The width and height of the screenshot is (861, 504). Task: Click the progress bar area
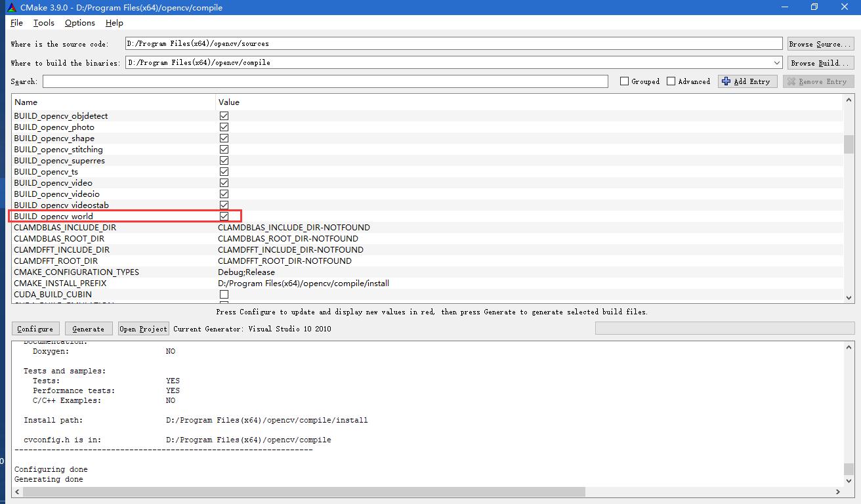pyautogui.click(x=724, y=329)
